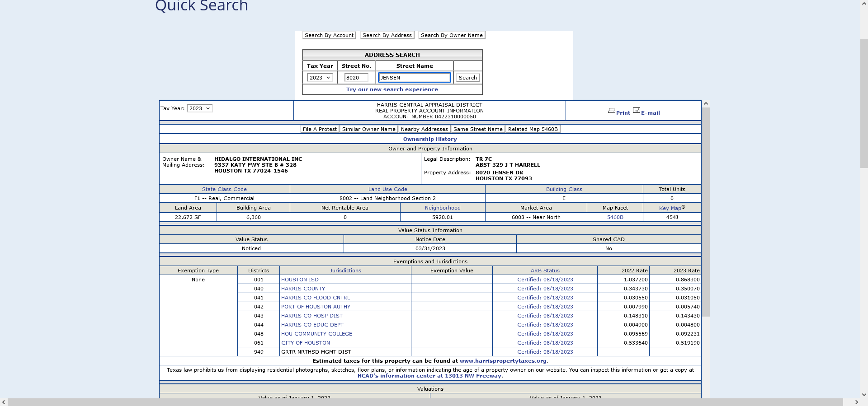
Task: Open Related Map 5460B
Action: pyautogui.click(x=533, y=129)
